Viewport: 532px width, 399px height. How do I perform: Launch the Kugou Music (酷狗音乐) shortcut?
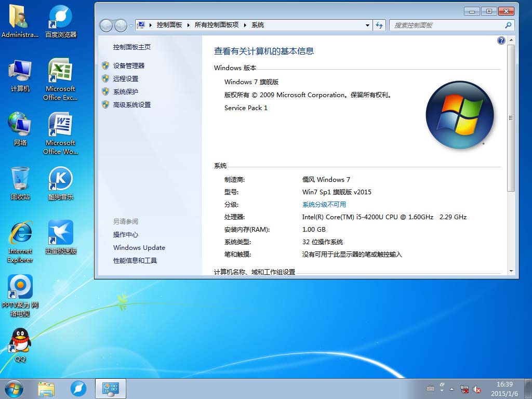pyautogui.click(x=61, y=183)
